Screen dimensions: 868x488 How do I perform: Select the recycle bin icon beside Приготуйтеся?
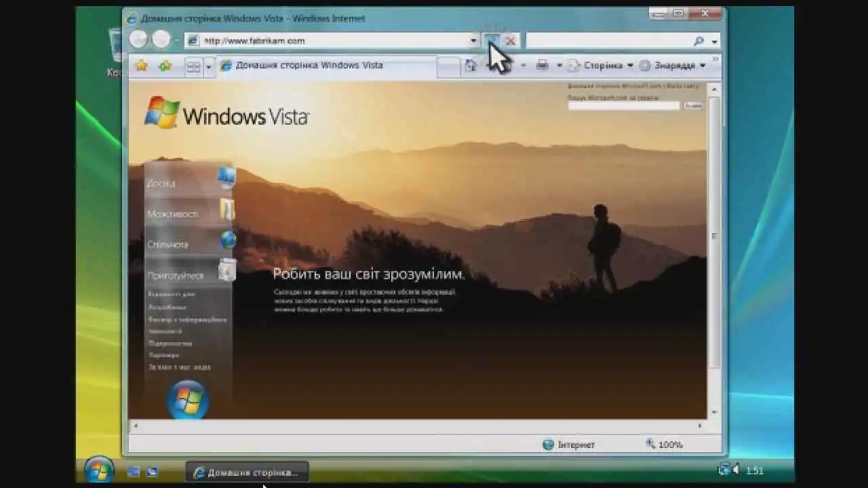[227, 270]
